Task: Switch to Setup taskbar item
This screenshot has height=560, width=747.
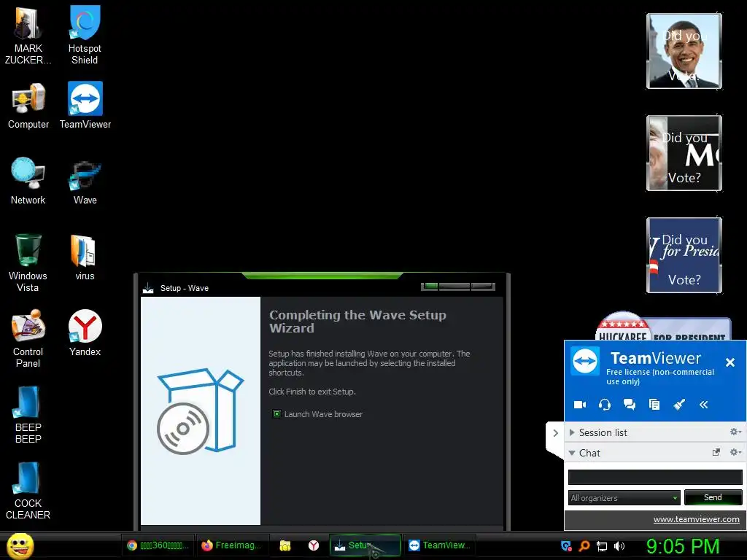Action: coord(365,545)
